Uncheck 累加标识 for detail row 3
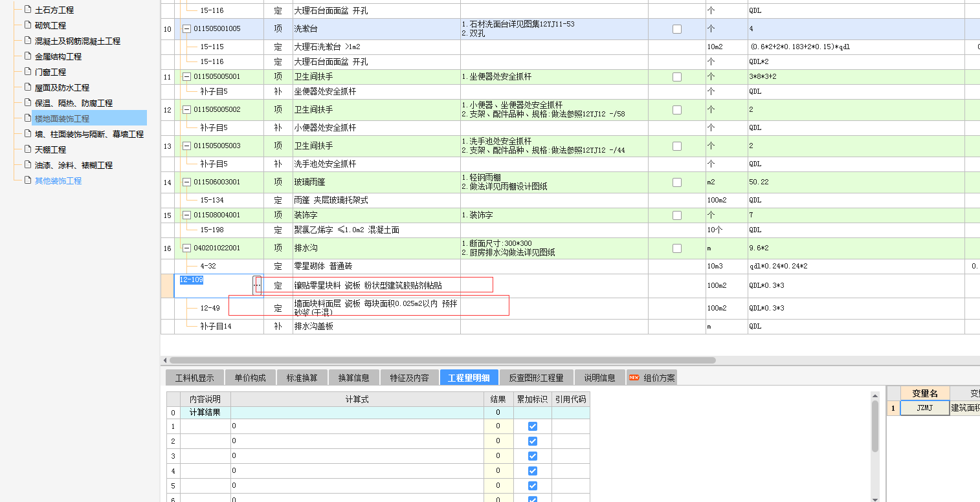 click(533, 456)
